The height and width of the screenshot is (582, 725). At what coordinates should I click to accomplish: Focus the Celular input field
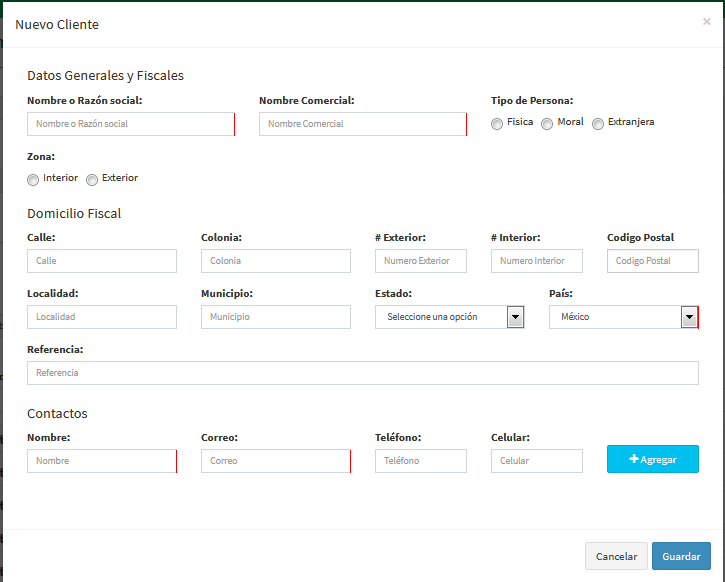click(x=536, y=461)
